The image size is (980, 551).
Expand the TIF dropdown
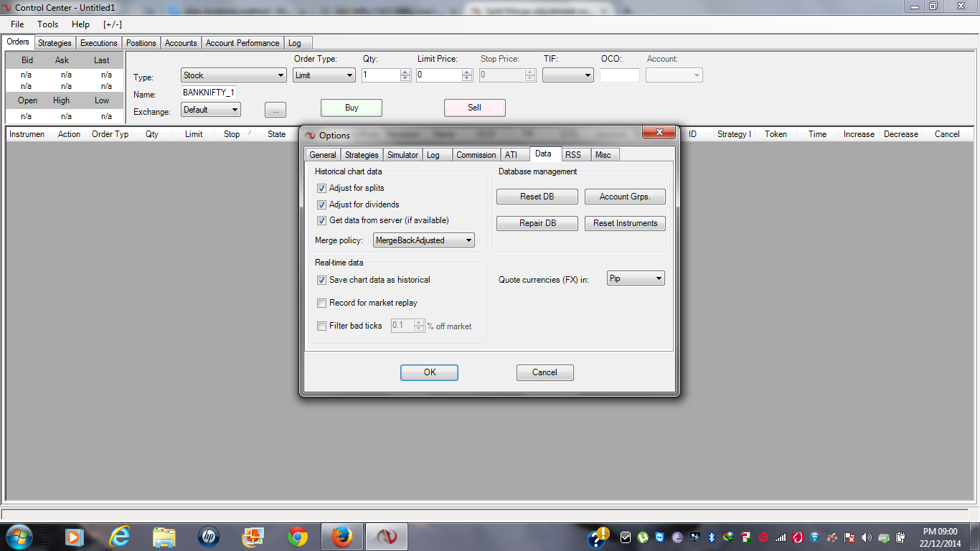[568, 75]
